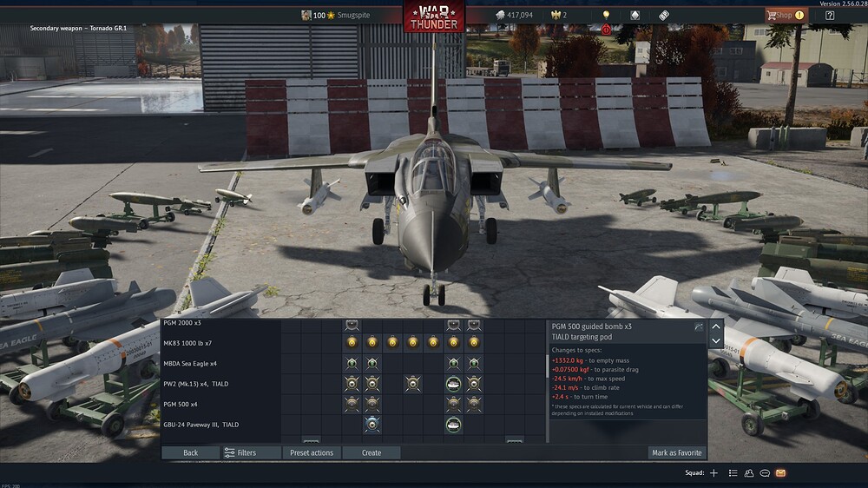The width and height of the screenshot is (868, 488).
Task: Click the rightmost PGM 500 bomb icon
Action: pos(474,405)
